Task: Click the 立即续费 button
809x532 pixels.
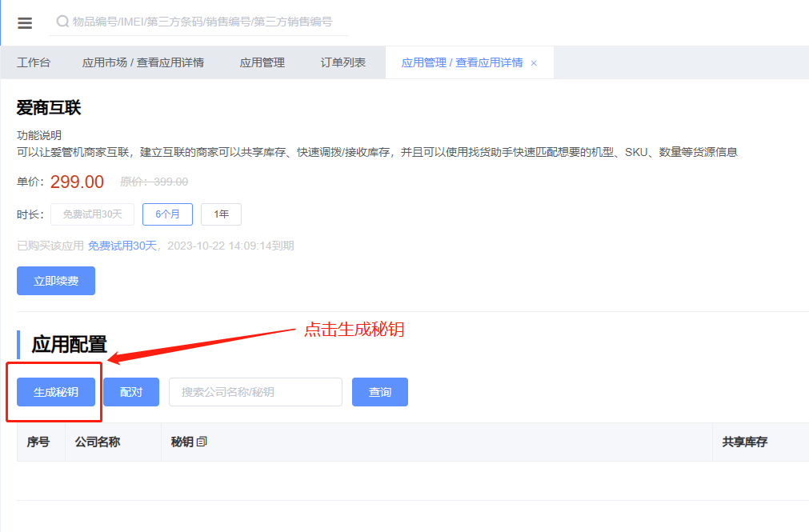Action: 56,281
